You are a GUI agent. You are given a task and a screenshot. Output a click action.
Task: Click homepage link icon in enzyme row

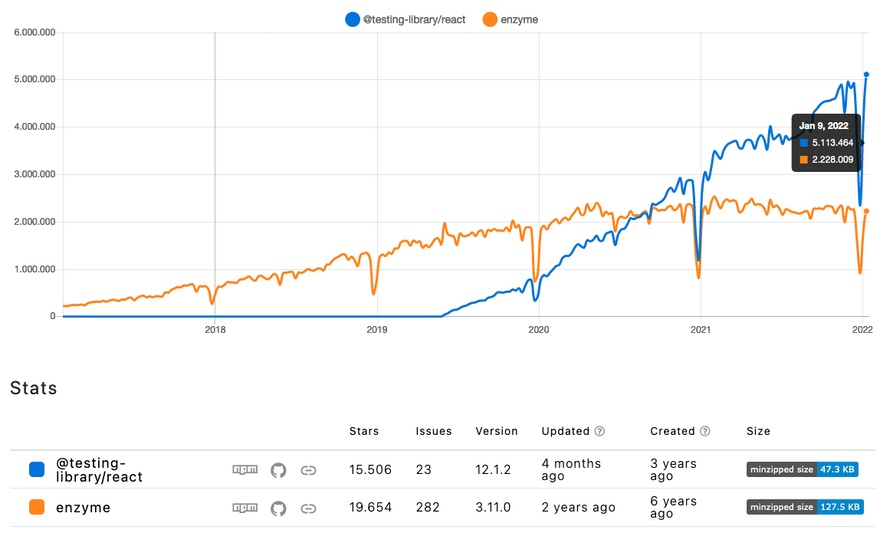coord(309,508)
